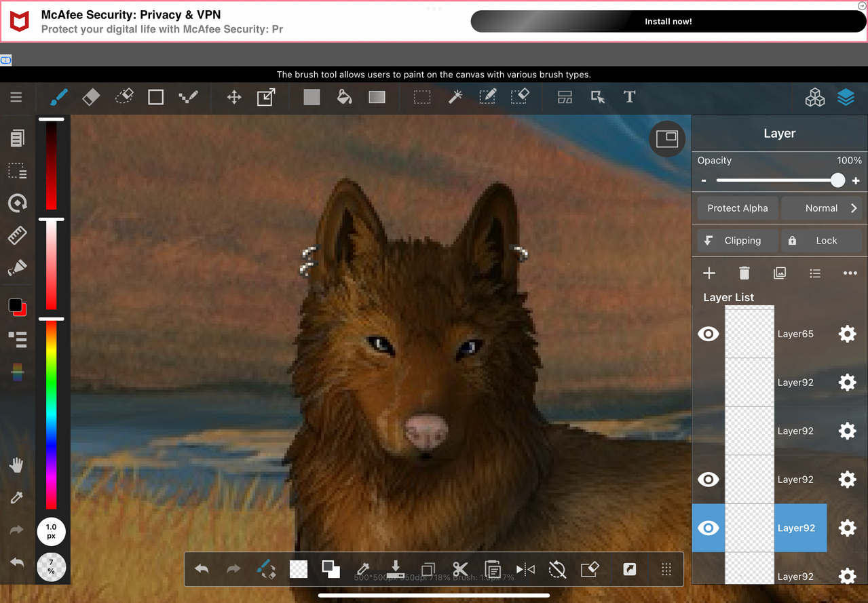The width and height of the screenshot is (868, 603).
Task: Select transparent color in bottom bar
Action: (299, 569)
